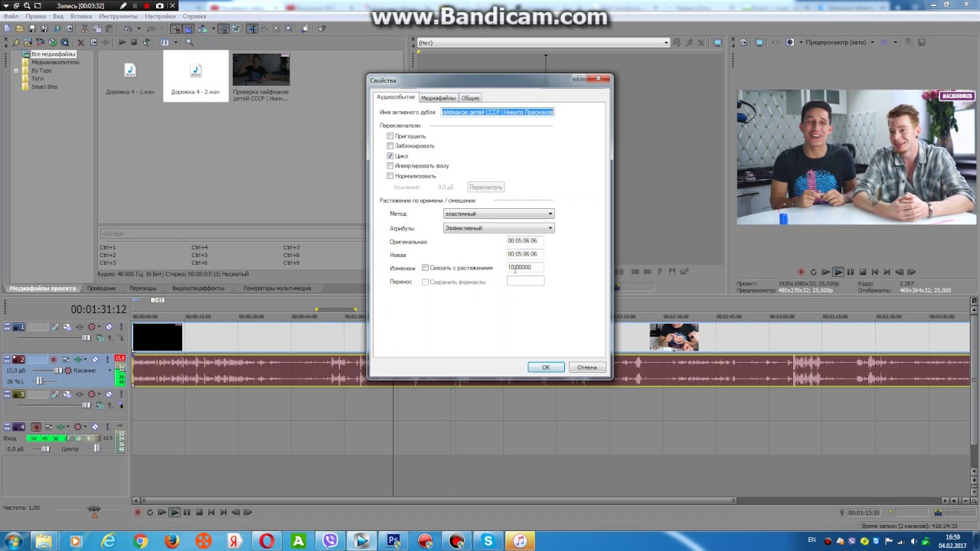
Task: Open the Видеоспецэффекты panel tab
Action: tap(198, 289)
